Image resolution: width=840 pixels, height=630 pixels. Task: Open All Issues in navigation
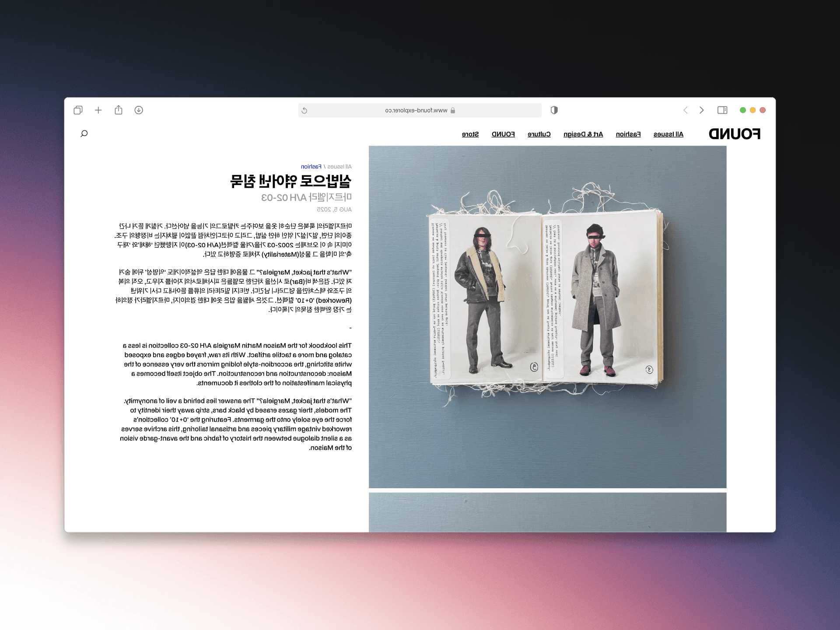click(668, 134)
